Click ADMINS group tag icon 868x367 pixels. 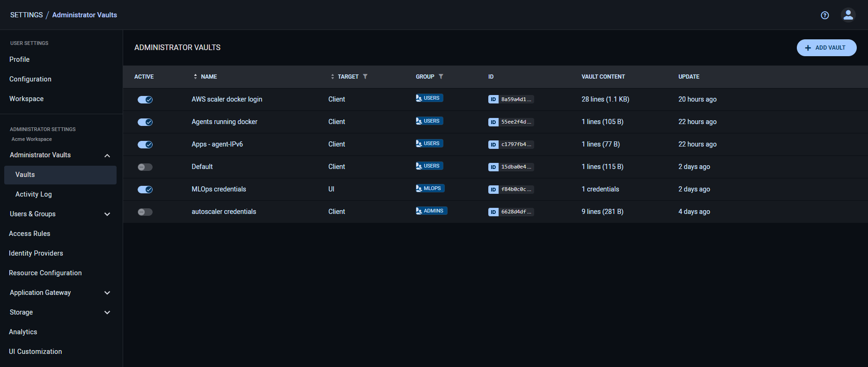[x=419, y=211]
